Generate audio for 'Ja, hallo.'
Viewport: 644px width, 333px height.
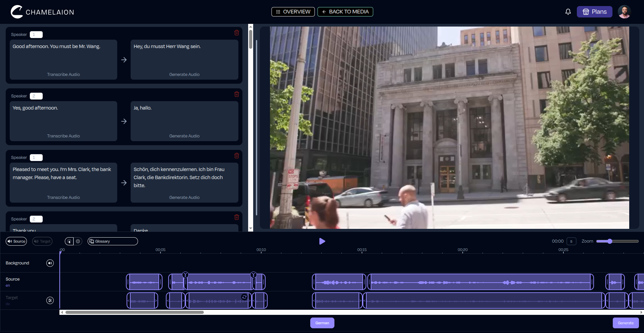[184, 136]
